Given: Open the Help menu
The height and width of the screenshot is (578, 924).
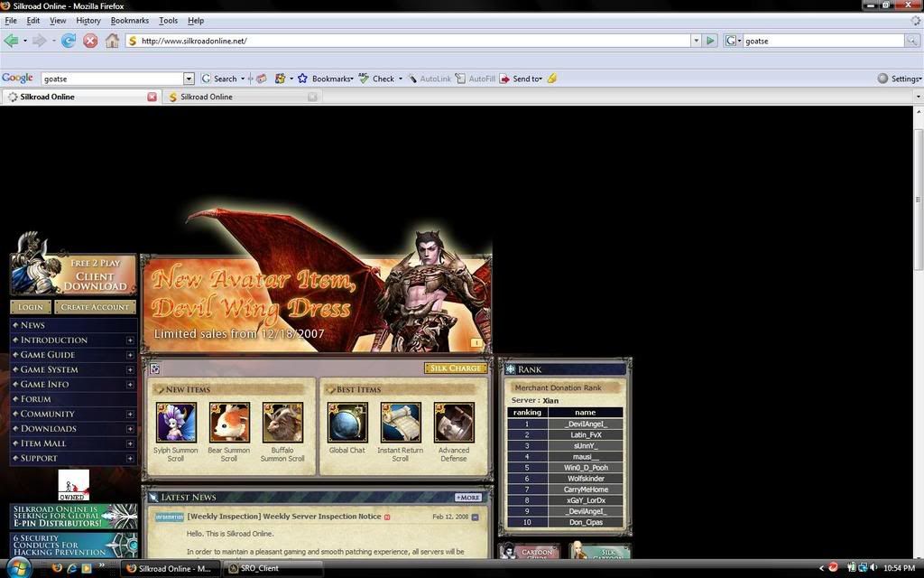Looking at the screenshot, I should click(x=196, y=21).
